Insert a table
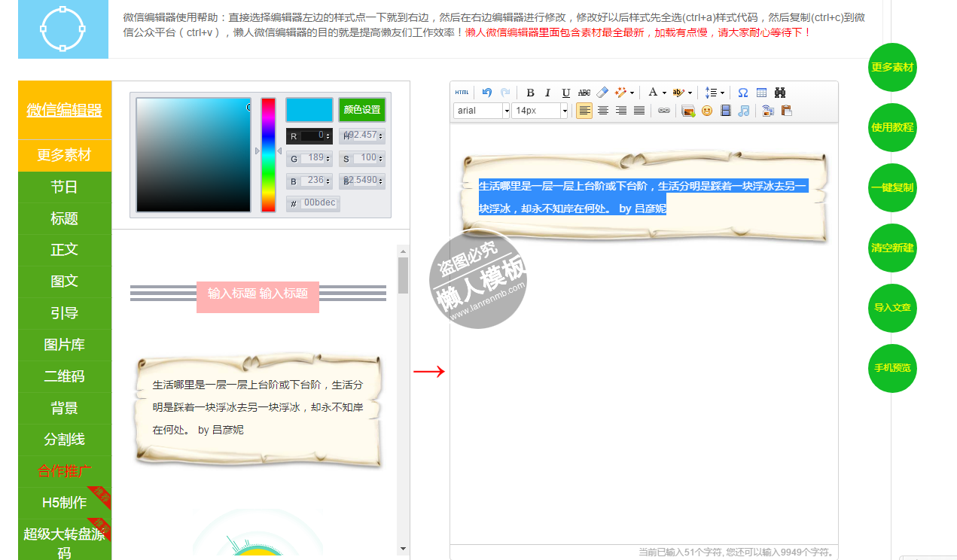Image resolution: width=957 pixels, height=560 pixels. (x=761, y=93)
